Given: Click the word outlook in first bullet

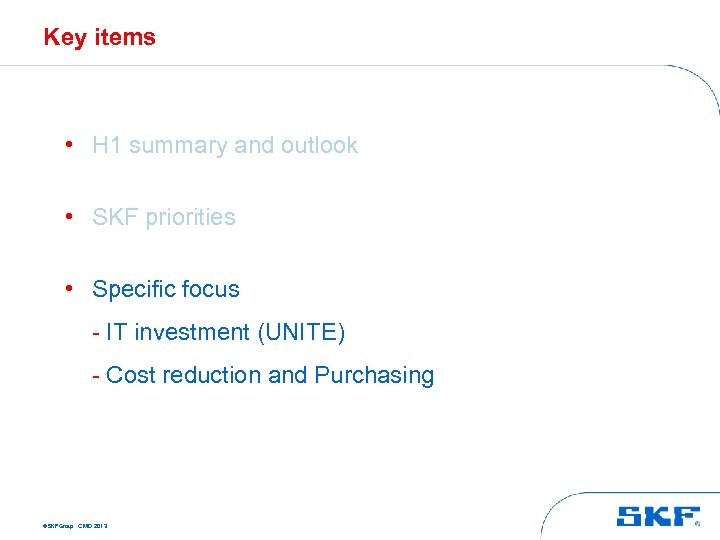Looking at the screenshot, I should 319,145.
